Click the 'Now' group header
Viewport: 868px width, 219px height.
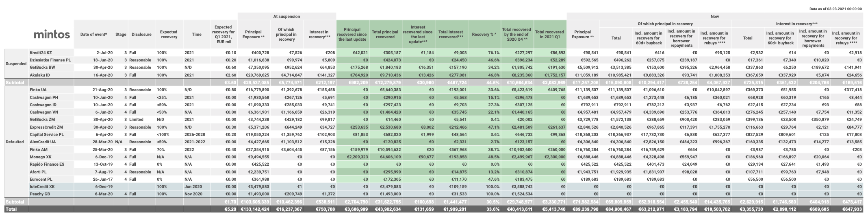tap(714, 17)
